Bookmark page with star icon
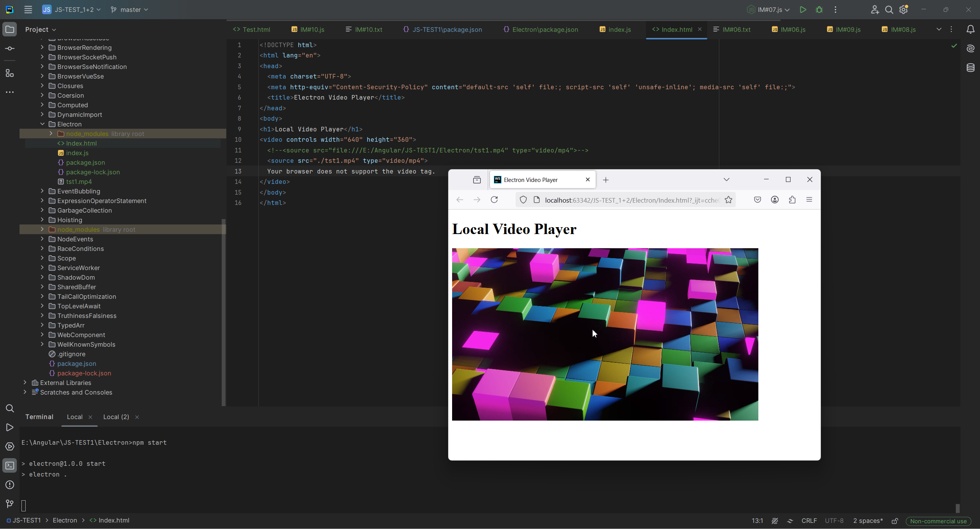 [x=728, y=200]
